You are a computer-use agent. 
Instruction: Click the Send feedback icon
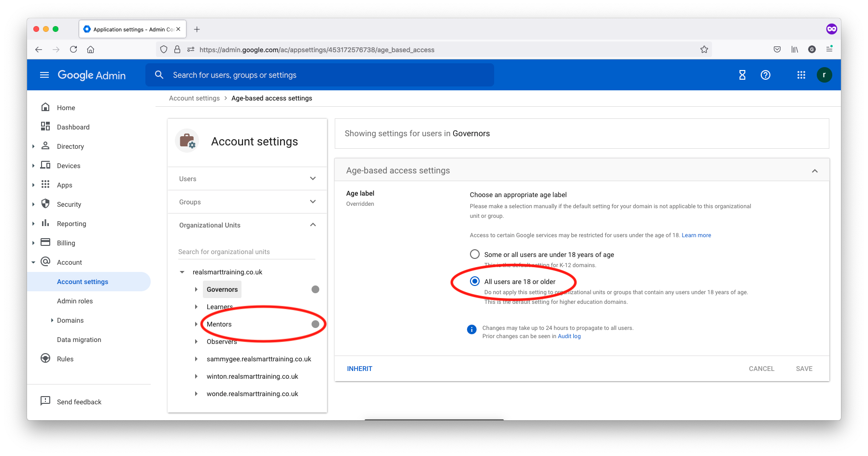click(45, 401)
